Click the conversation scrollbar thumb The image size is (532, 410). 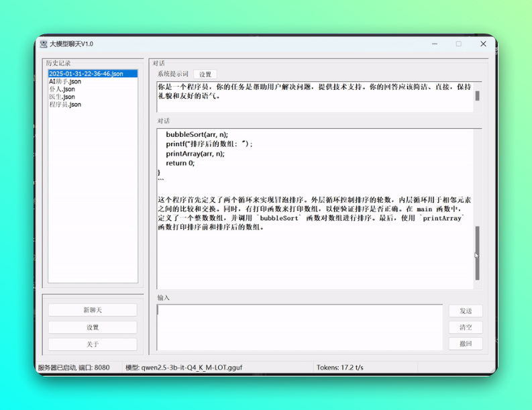pyautogui.click(x=478, y=253)
